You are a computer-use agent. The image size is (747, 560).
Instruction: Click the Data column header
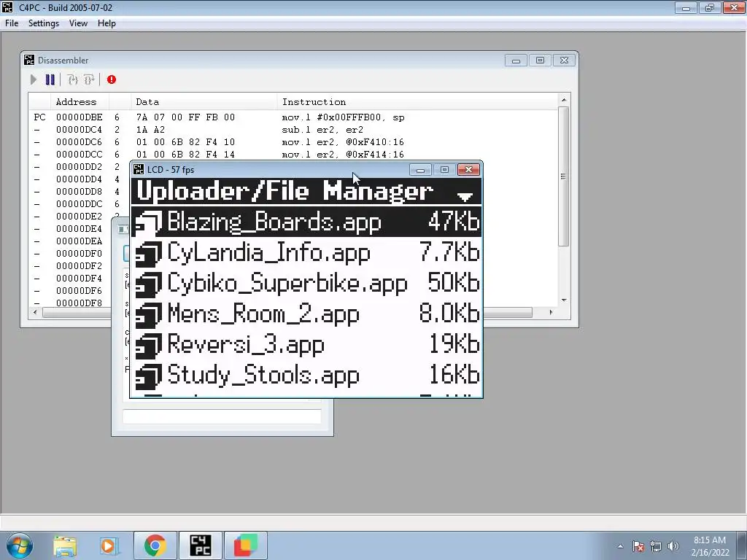204,102
